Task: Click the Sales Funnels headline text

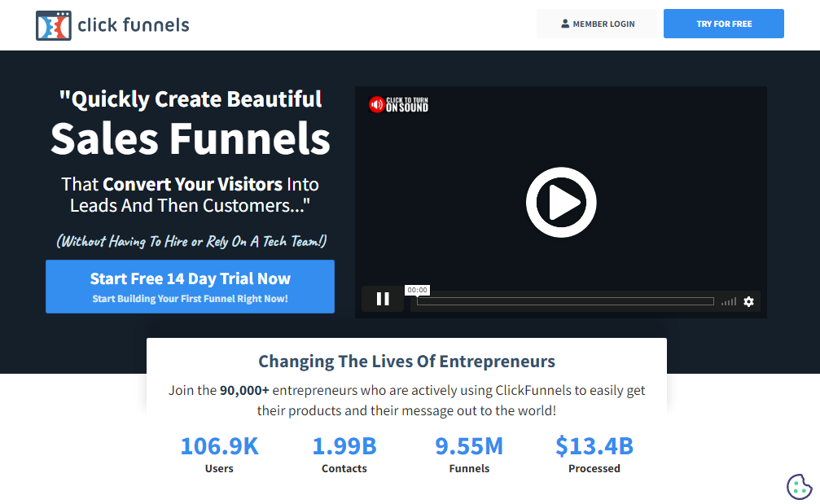Action: click(x=190, y=137)
